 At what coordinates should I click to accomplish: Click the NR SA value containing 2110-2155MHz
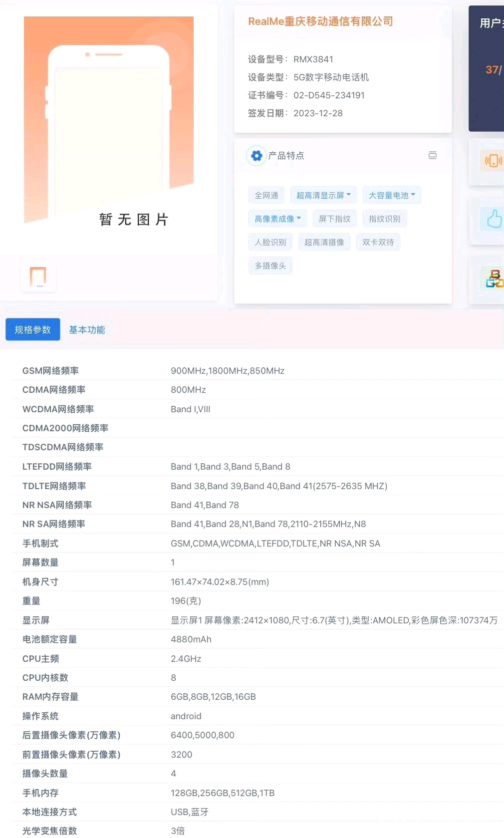tap(268, 524)
